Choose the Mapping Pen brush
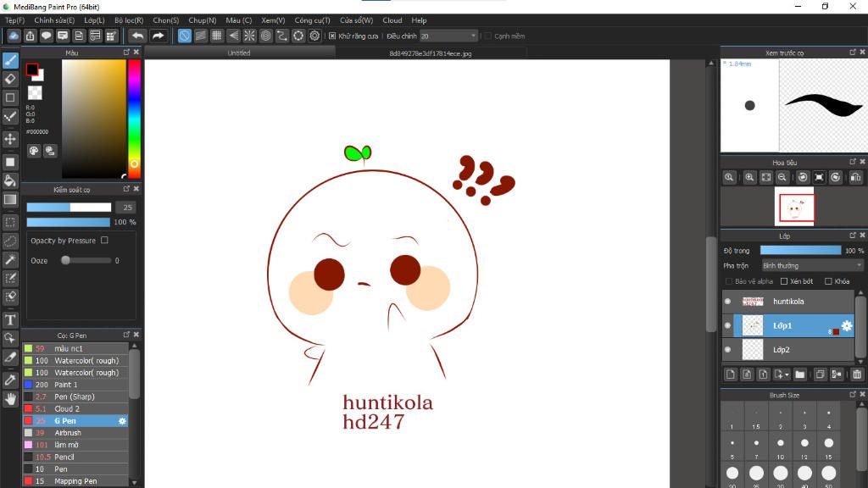This screenshot has width=868, height=488. [x=75, y=481]
